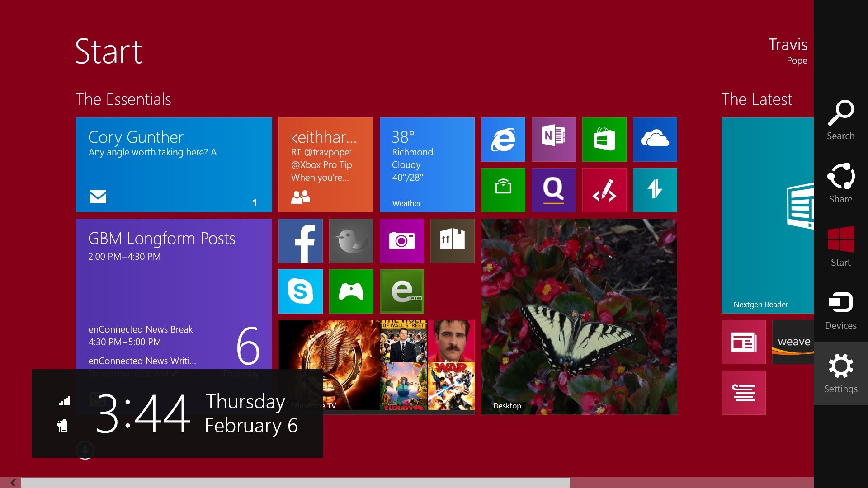The image size is (868, 488).
Task: Open the Devices charm
Action: 840,310
